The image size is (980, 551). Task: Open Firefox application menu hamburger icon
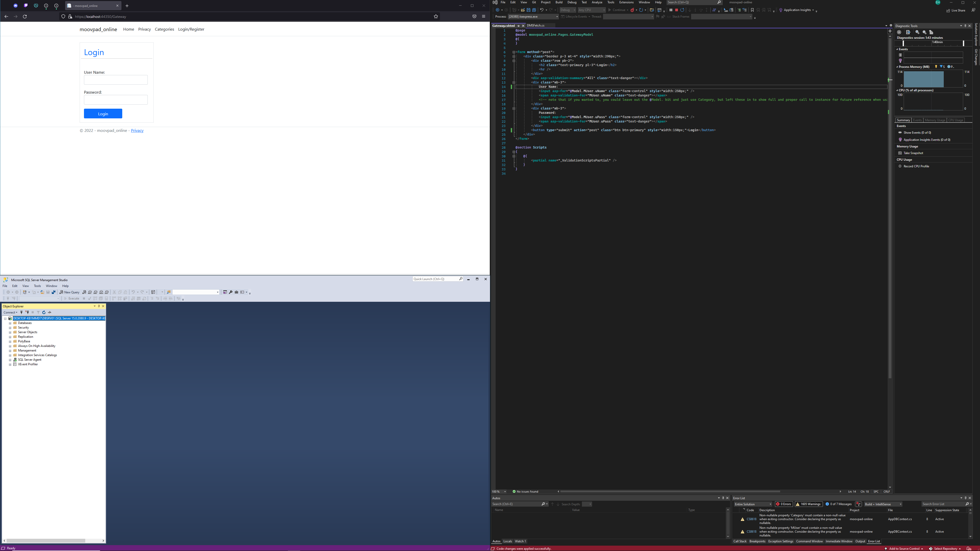pyautogui.click(x=484, y=16)
